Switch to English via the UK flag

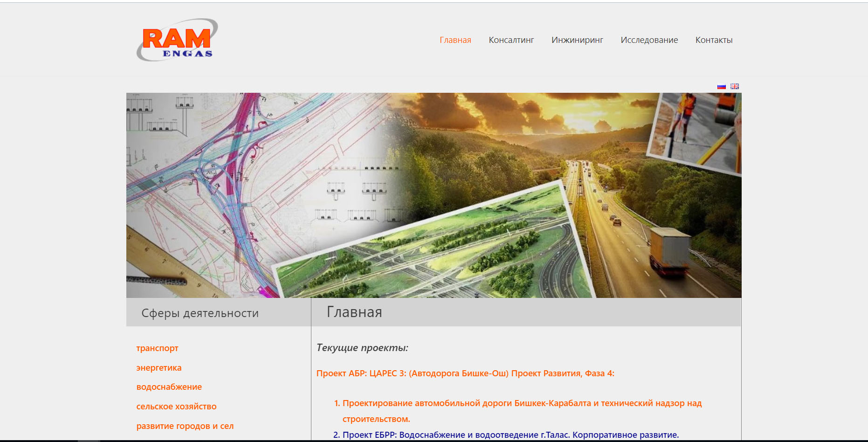tap(735, 86)
